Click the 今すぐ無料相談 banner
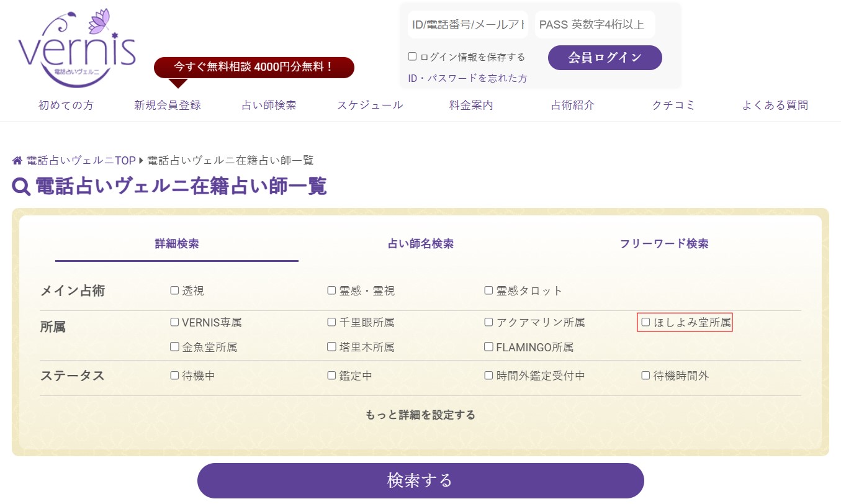 click(254, 67)
